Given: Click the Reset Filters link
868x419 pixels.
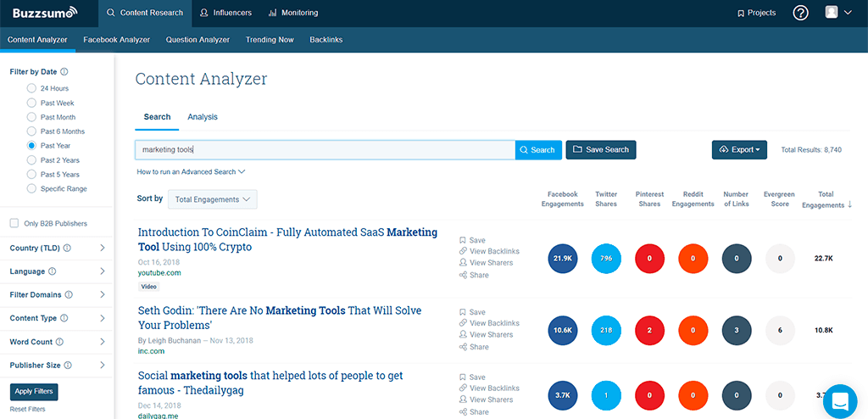Looking at the screenshot, I should click(x=28, y=409).
